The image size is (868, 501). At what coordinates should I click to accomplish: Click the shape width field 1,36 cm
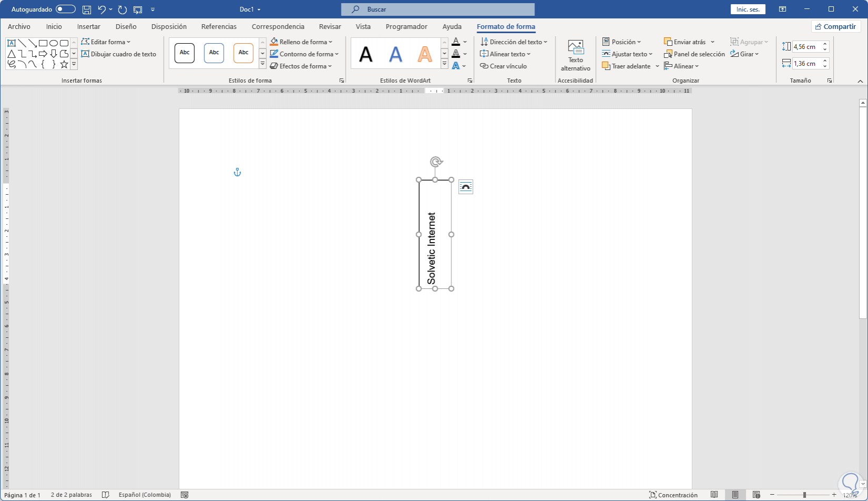(x=806, y=64)
